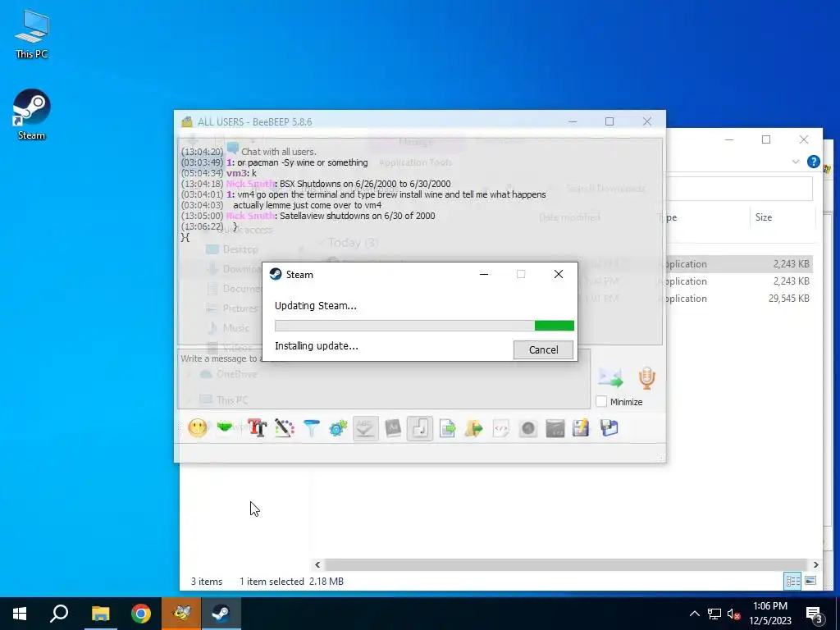Click 'BSX Shutdowns on 6/26/2000' message
The height and width of the screenshot is (630, 840).
click(365, 184)
